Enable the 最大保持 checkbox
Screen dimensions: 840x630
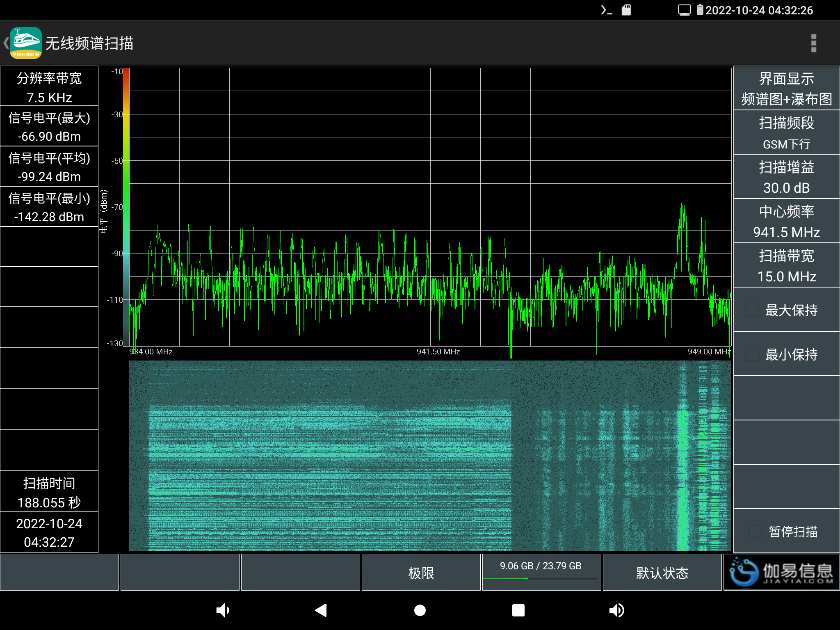(x=752, y=310)
